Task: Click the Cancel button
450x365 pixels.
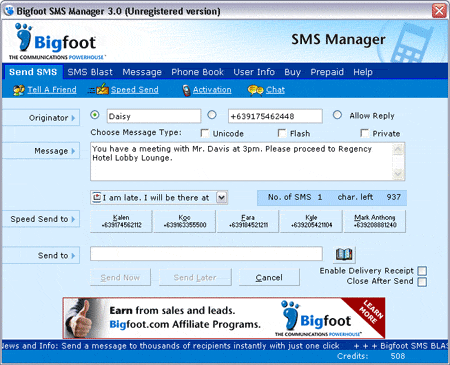Action: (269, 277)
